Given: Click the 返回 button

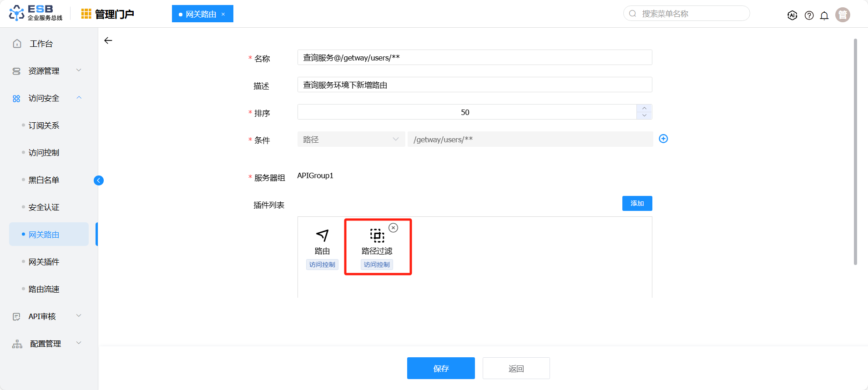Looking at the screenshot, I should [516, 368].
